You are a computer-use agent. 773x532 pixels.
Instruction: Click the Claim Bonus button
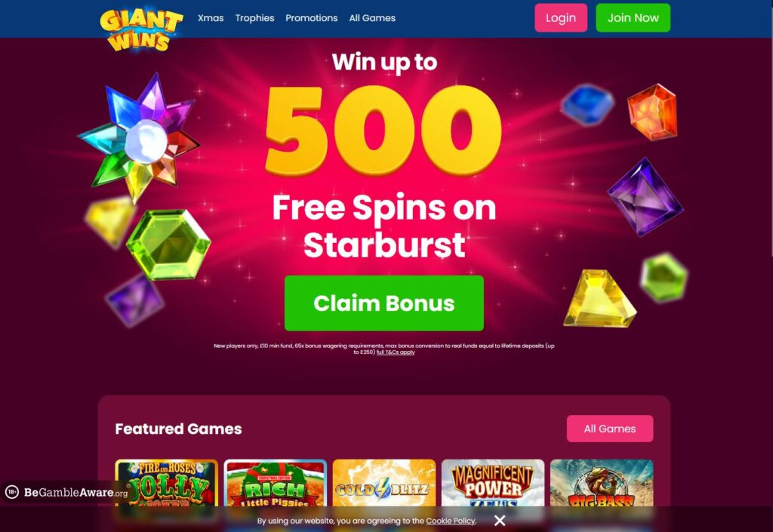coord(384,303)
